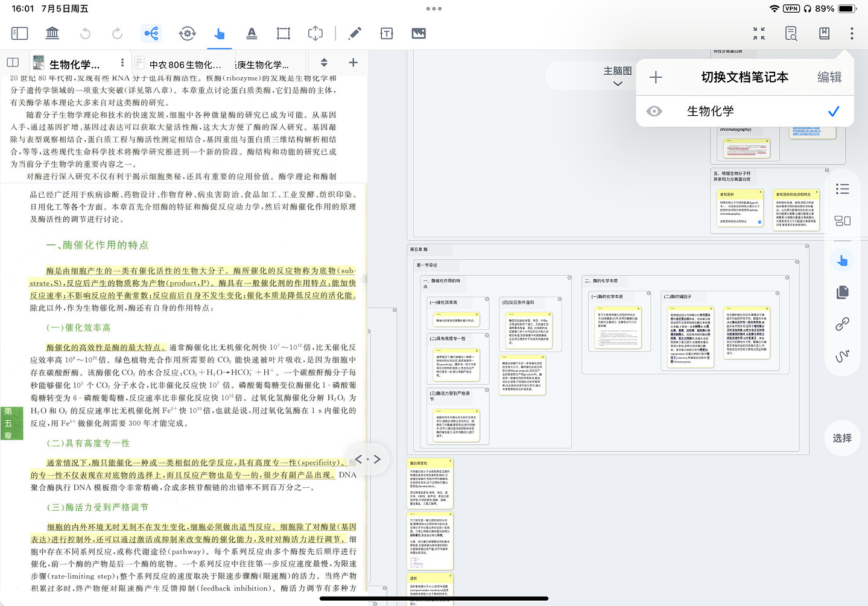Tap 编辑 in notebook switcher popup

pos(829,77)
